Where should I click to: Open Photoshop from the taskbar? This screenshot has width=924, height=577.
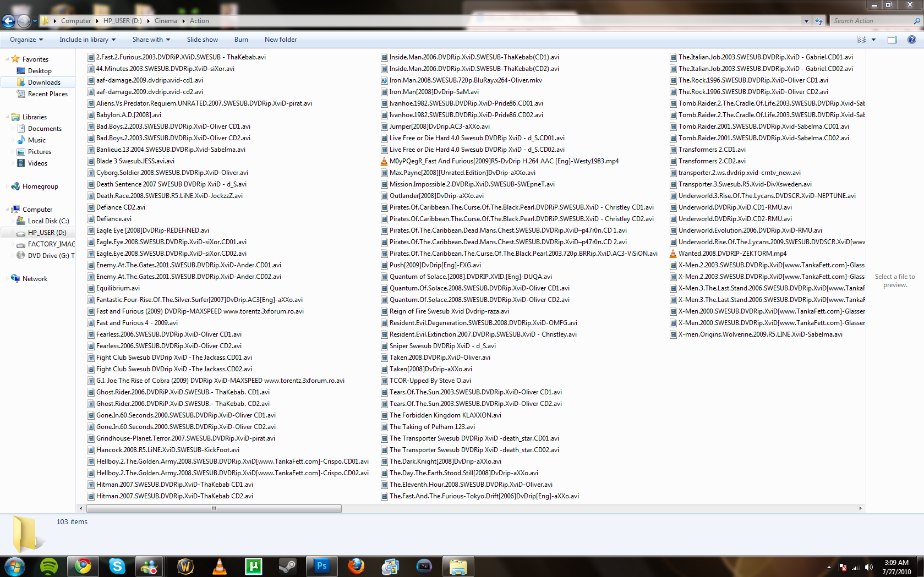(322, 566)
